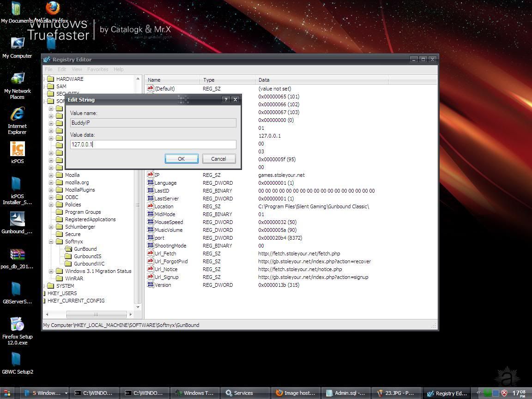This screenshot has width=532, height=399.
Task: Click inside the Value data field
Action: (x=153, y=145)
